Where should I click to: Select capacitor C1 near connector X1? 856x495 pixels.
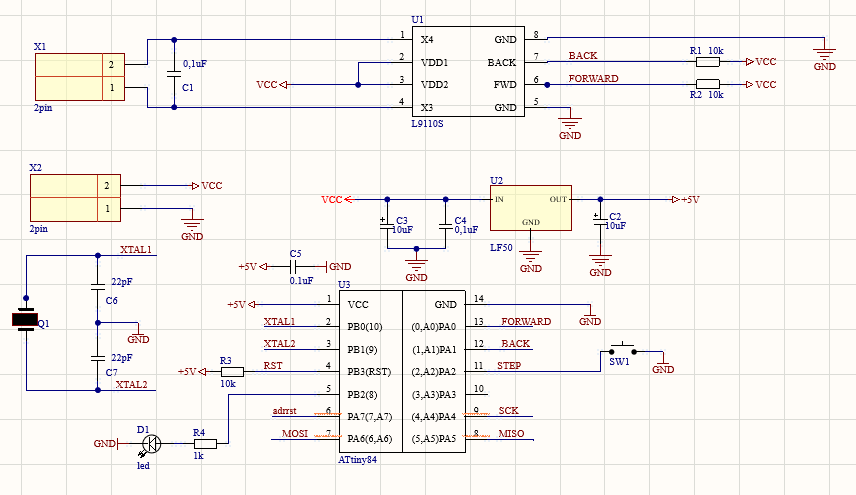click(x=174, y=73)
